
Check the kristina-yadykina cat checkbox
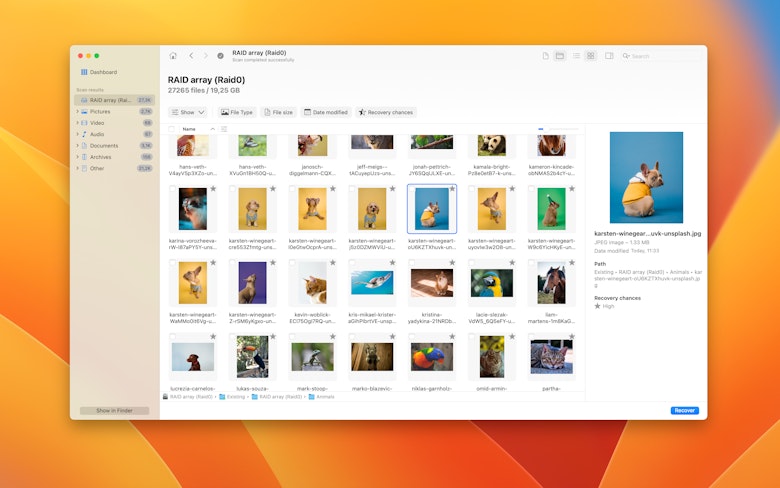pyautogui.click(x=411, y=262)
